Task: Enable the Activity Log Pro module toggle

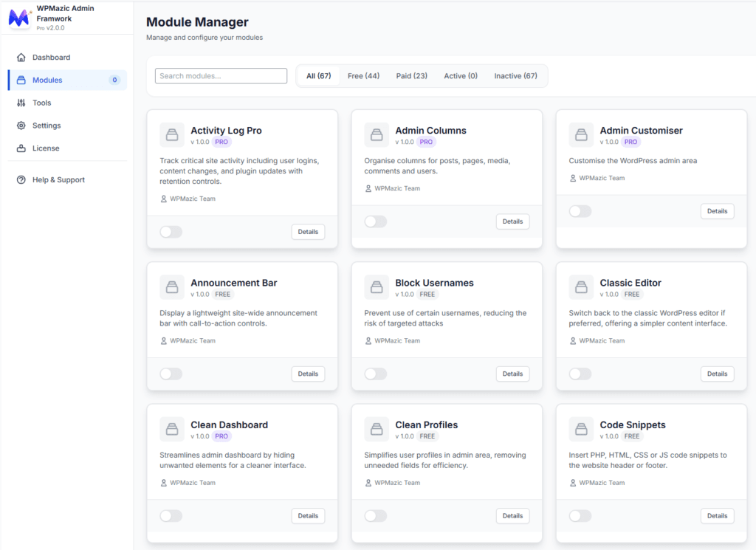Action: 171,232
